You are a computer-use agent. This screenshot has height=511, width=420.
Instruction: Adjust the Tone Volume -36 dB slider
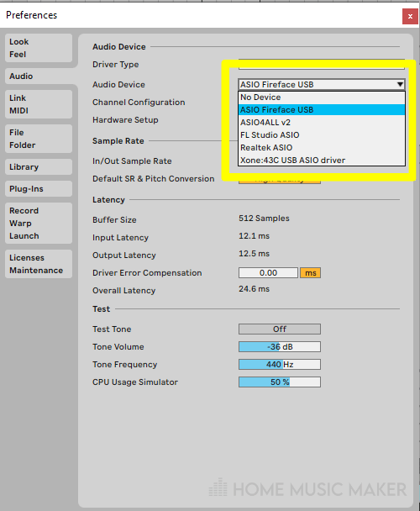coord(280,346)
